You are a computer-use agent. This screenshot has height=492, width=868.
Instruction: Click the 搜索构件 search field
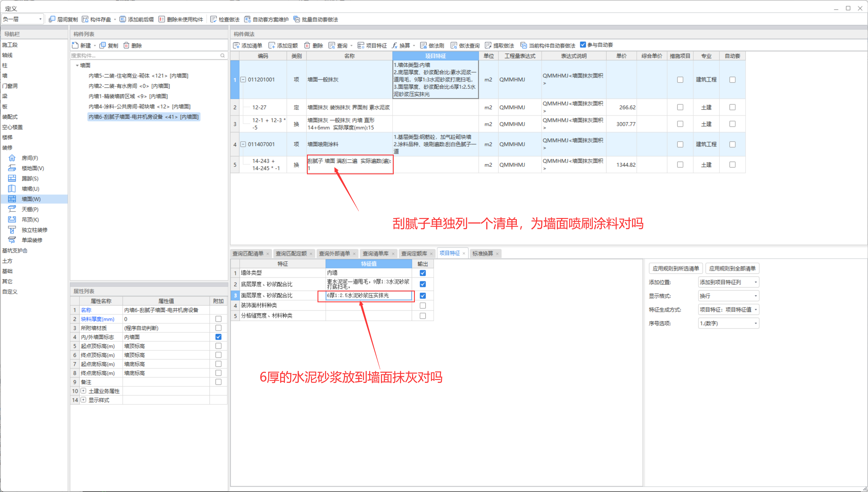[148, 55]
